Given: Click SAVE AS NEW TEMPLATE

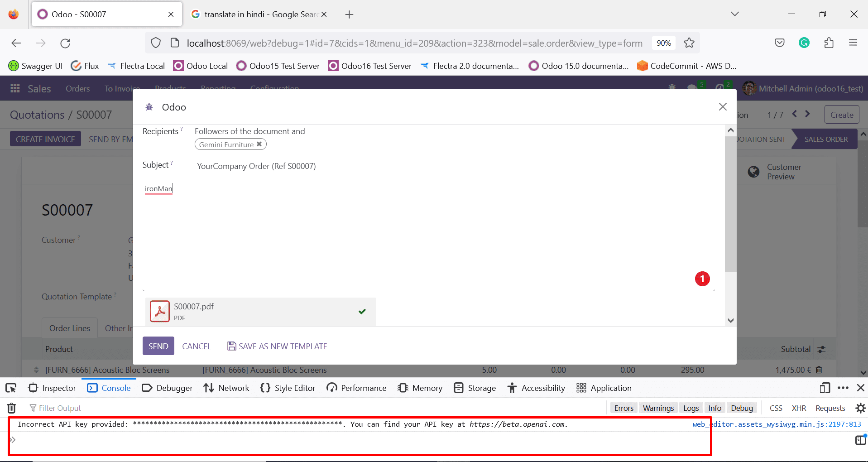Looking at the screenshot, I should click(x=277, y=346).
